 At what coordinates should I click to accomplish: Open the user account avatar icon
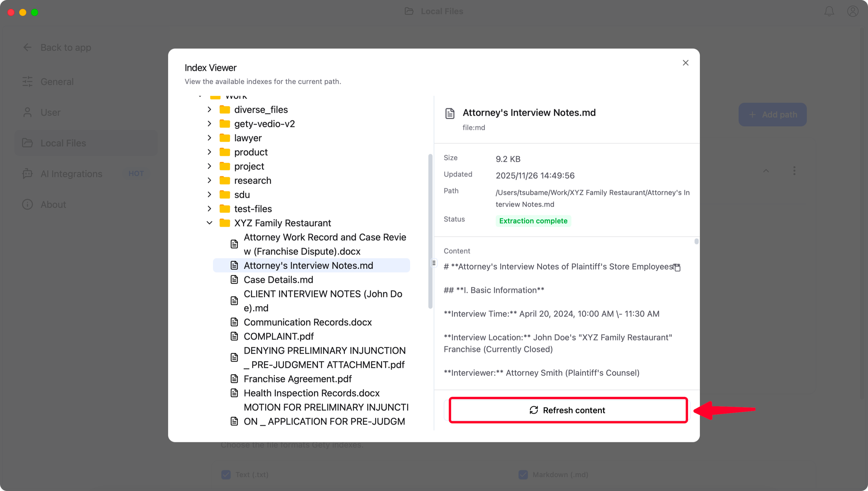pyautogui.click(x=852, y=12)
